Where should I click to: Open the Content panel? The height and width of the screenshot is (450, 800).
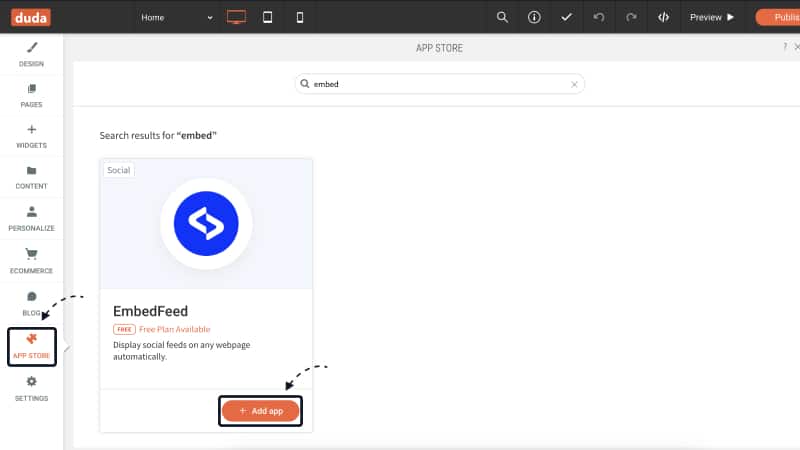(x=31, y=177)
